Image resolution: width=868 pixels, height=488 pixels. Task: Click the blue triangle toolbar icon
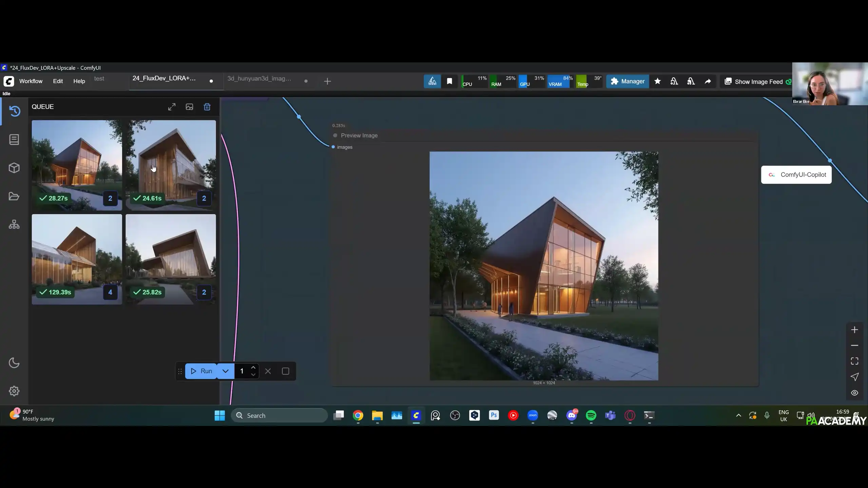(432, 81)
